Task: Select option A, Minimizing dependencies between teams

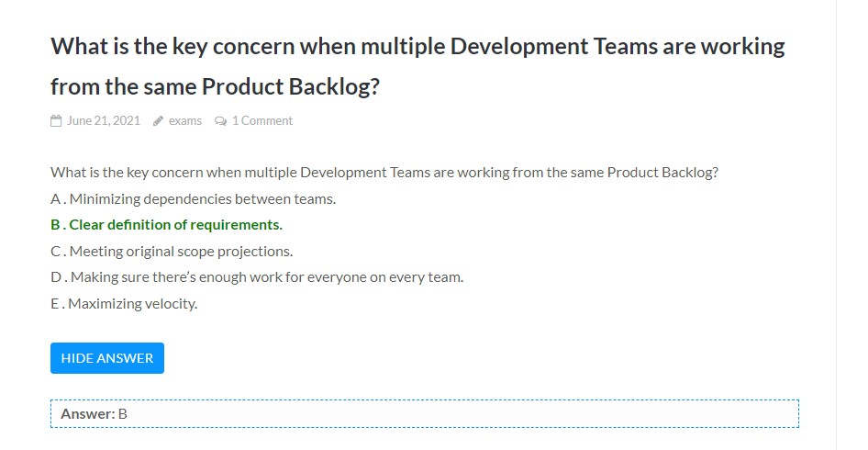Action: point(194,198)
